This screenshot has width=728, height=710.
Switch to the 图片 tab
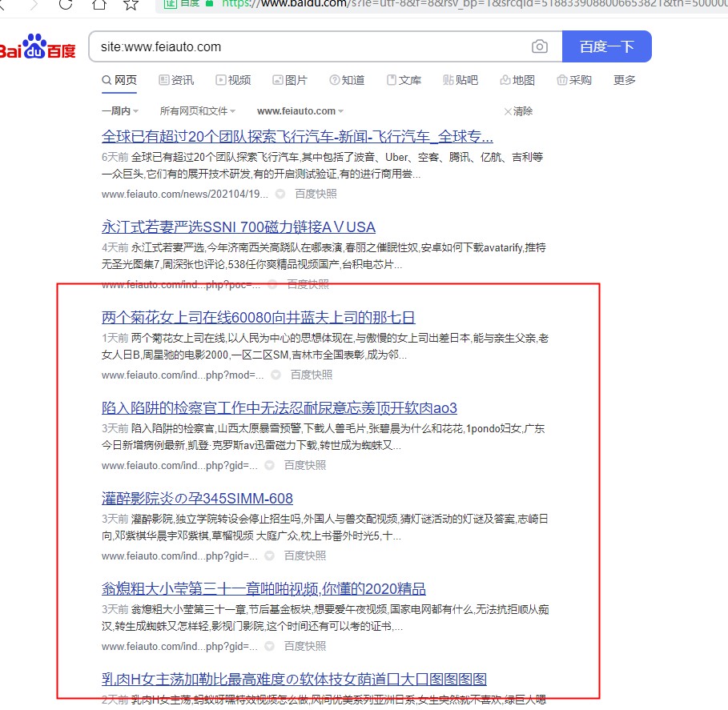tap(290, 80)
